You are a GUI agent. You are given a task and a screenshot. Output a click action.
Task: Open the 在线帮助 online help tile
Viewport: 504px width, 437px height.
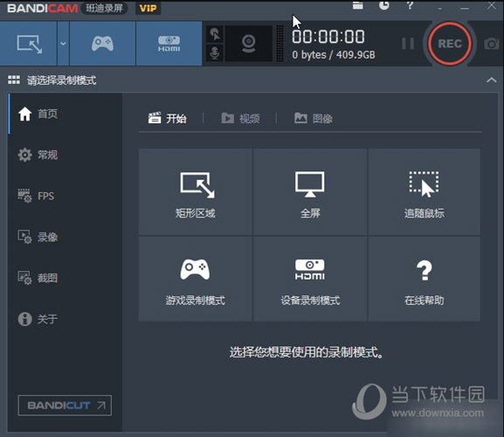pyautogui.click(x=425, y=279)
